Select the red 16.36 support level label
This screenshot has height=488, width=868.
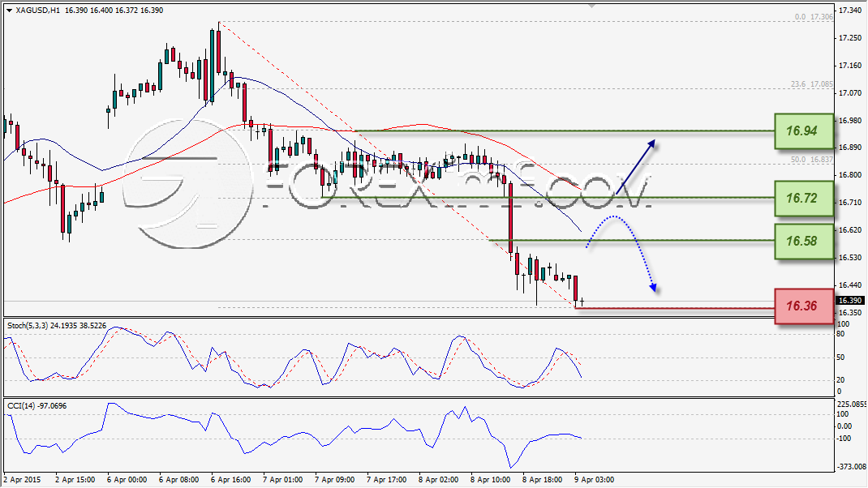(x=803, y=306)
